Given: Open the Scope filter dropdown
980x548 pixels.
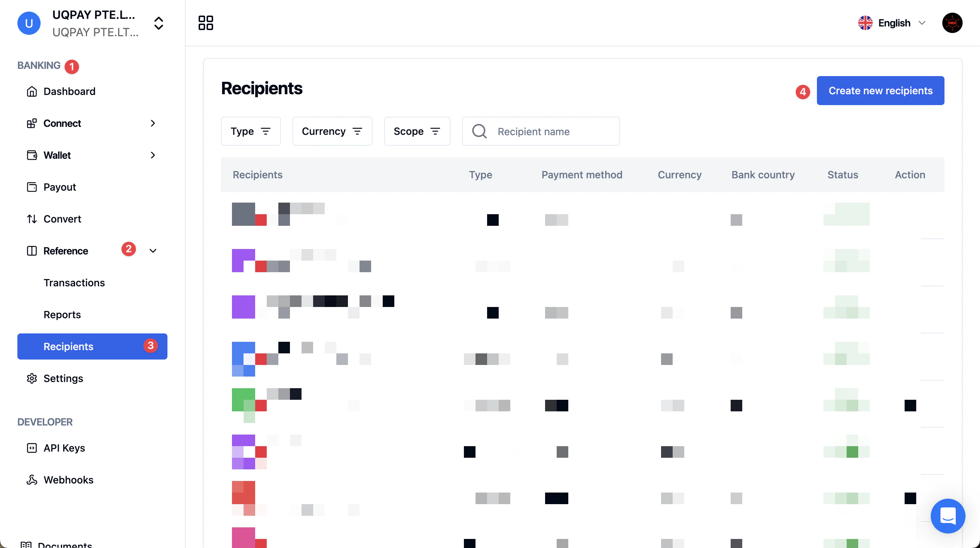Looking at the screenshot, I should [417, 131].
